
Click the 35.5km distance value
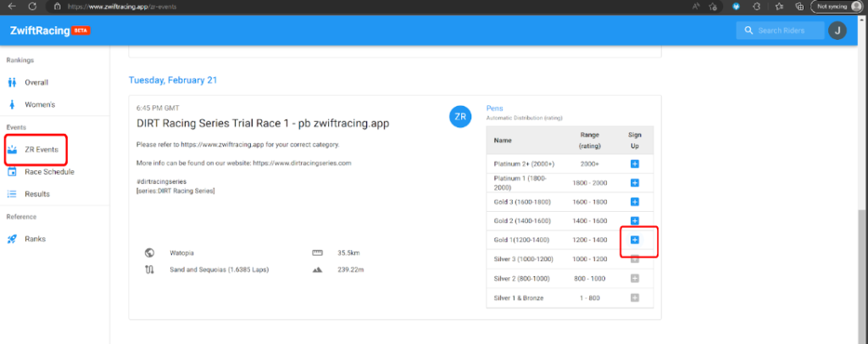(348, 253)
